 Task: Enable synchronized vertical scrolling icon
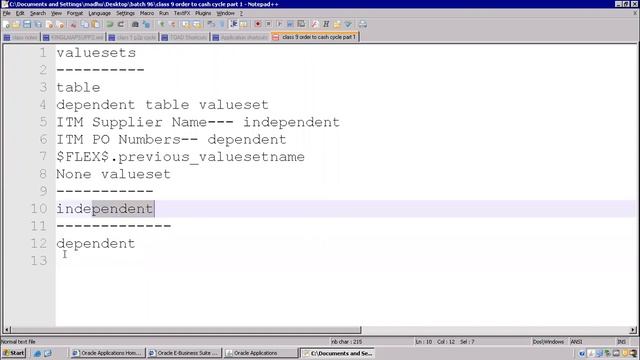[x=186, y=24]
